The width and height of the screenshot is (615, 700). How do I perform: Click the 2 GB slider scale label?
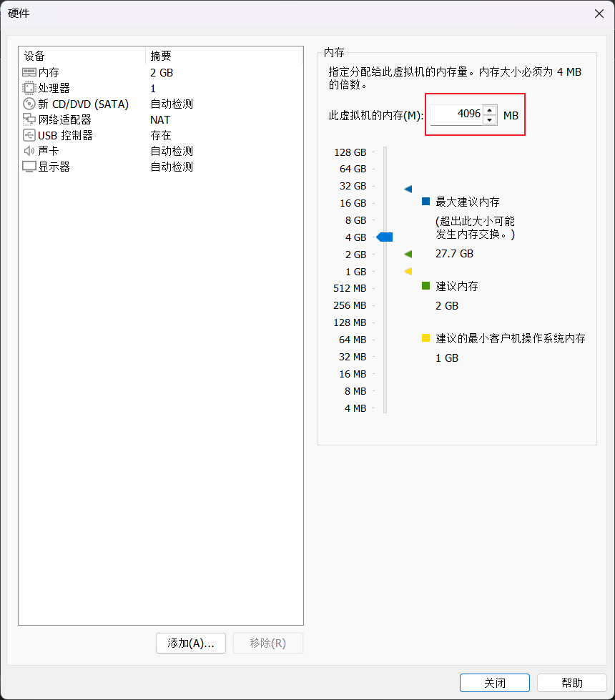coord(355,255)
